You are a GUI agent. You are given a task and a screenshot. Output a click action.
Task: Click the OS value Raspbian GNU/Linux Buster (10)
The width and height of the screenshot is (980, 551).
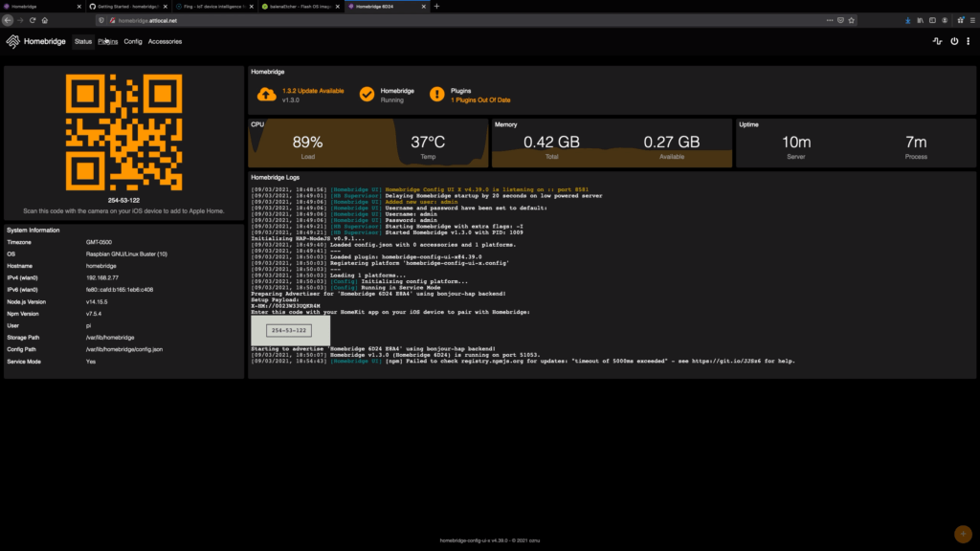[126, 254]
